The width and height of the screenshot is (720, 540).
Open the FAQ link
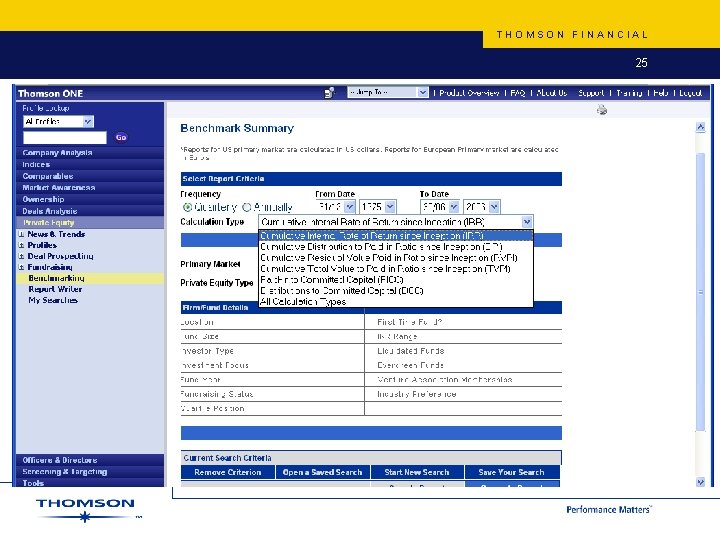point(518,93)
